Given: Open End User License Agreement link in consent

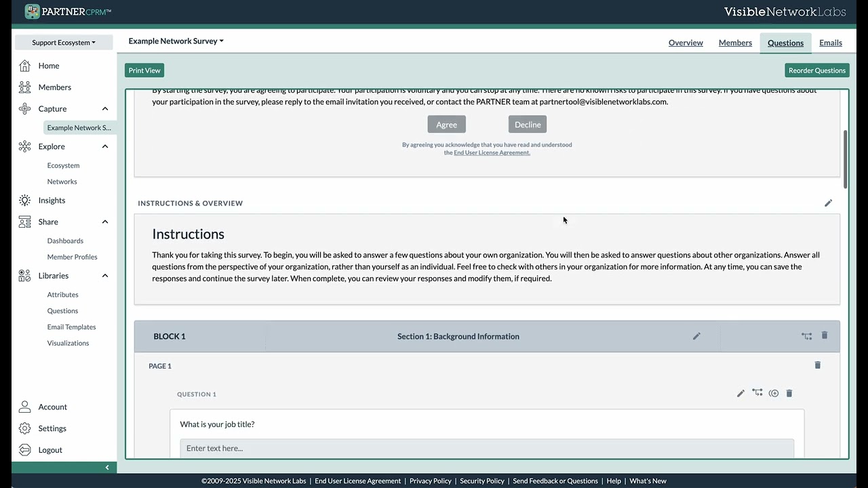Looking at the screenshot, I should (492, 153).
